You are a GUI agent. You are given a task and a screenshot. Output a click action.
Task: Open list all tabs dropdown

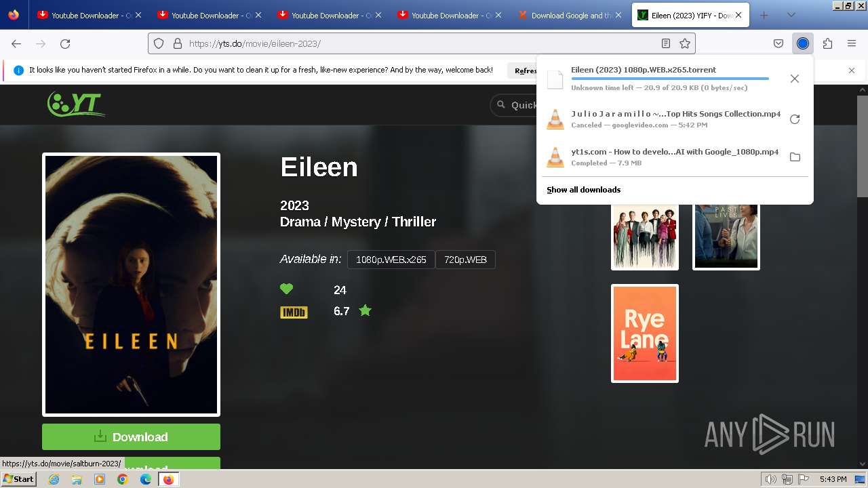click(x=791, y=15)
